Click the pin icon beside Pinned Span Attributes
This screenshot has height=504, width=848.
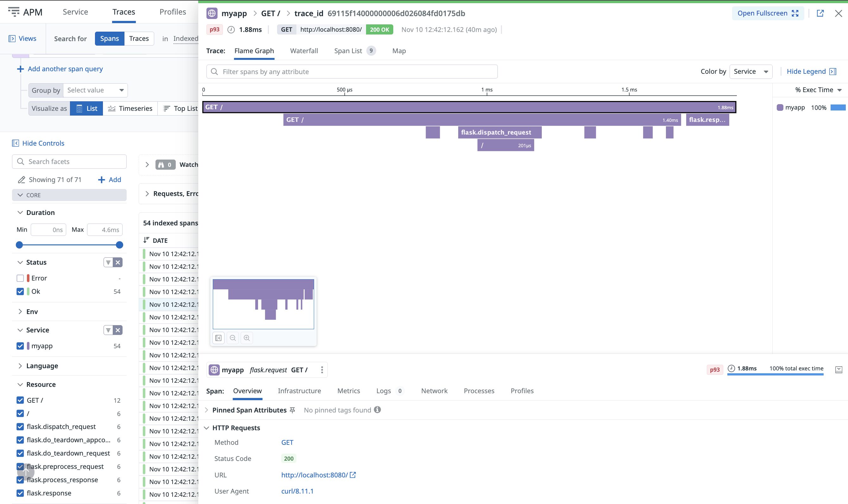coord(292,410)
